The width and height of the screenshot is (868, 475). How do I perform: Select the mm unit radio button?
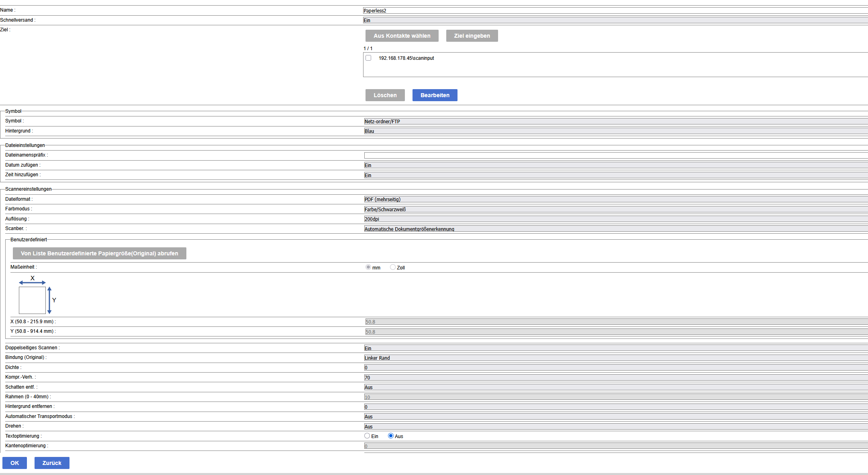[x=368, y=267]
